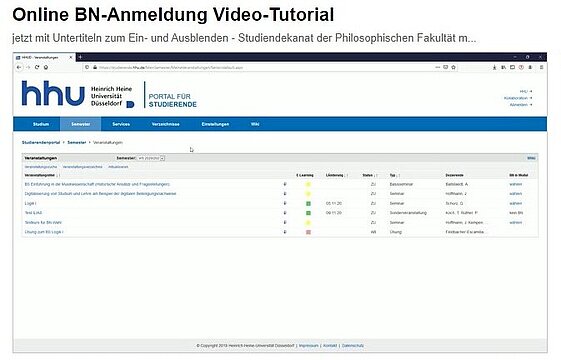
Task: Click the browser forward arrow
Action: pyautogui.click(x=28, y=67)
